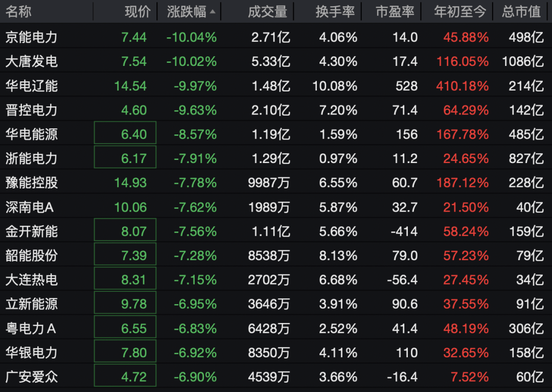Click the turnover 8.13% of 韶能股份
The width and height of the screenshot is (552, 392).
tap(338, 256)
